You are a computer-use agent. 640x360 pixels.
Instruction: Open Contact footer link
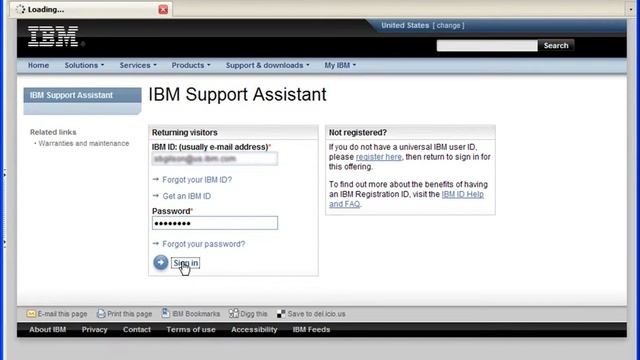(x=137, y=329)
